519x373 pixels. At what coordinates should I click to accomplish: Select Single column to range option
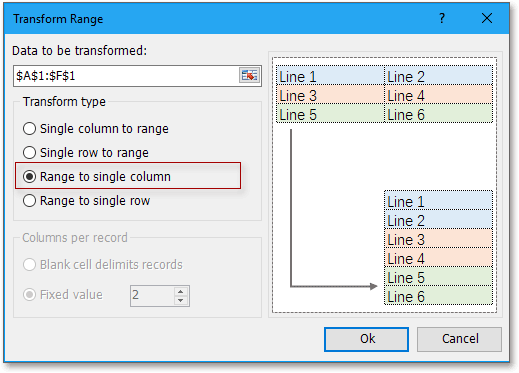pos(96,129)
